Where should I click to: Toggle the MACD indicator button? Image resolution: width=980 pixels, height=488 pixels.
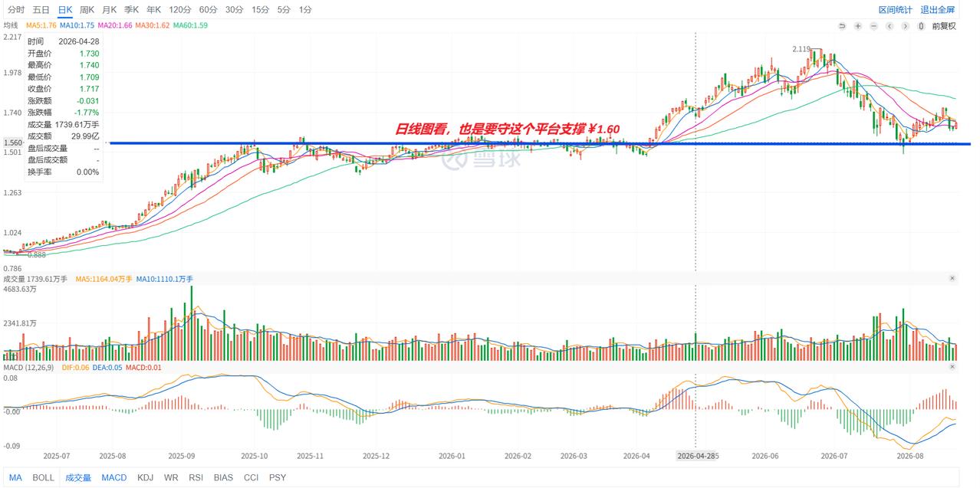[114, 477]
